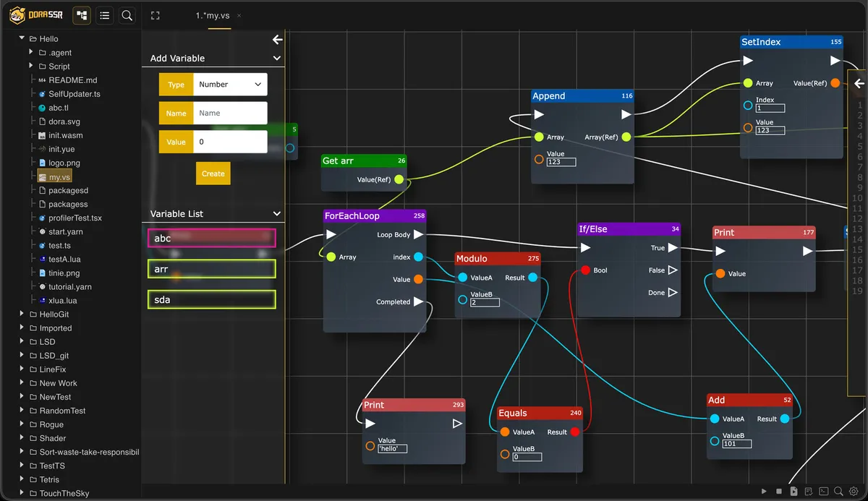Toggle fullscreen editor icon
Image resolution: width=868 pixels, height=501 pixels.
pos(154,15)
